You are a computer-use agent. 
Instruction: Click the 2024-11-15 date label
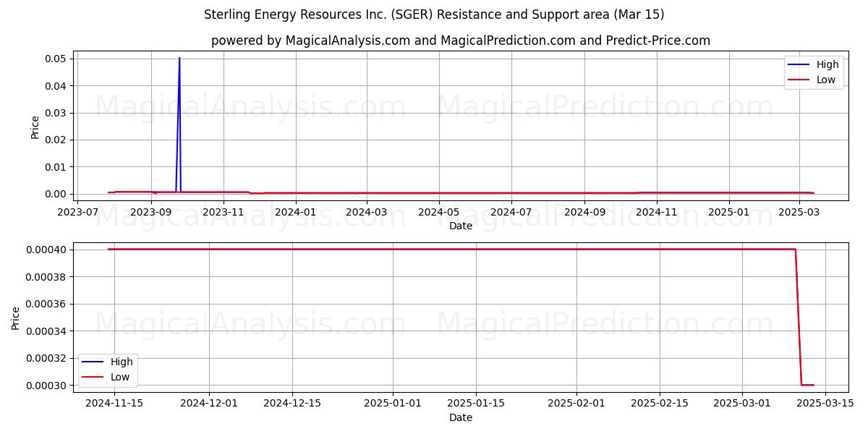pos(114,404)
